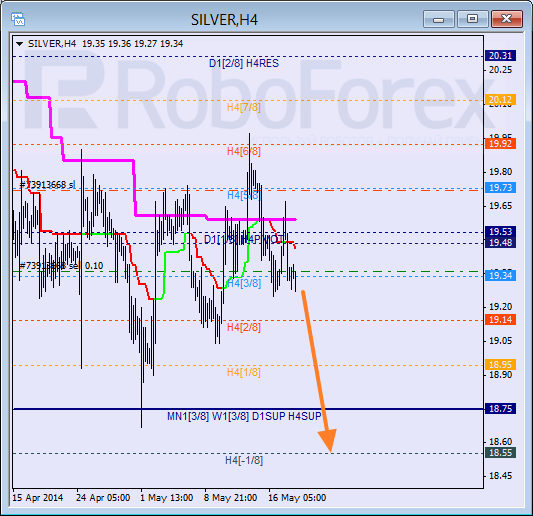Viewport: 533px width, 516px height.
Task: Click the blue 19.73 price label
Action: 500,187
